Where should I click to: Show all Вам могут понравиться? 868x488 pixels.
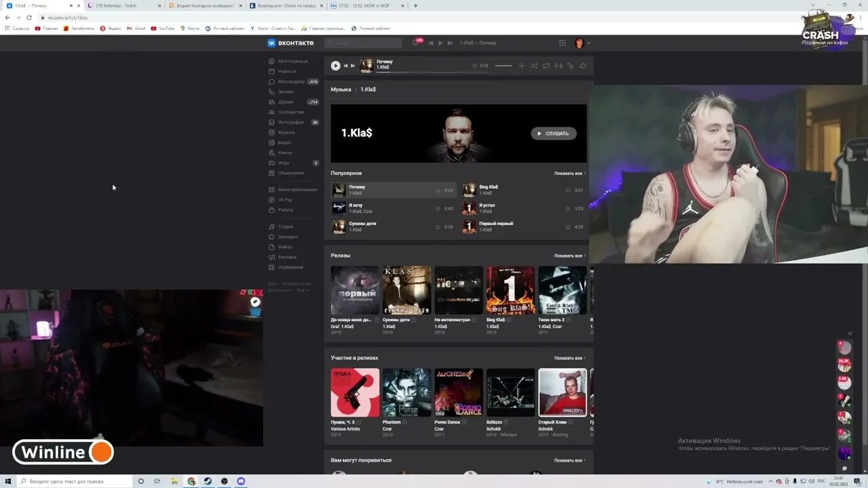coord(570,460)
